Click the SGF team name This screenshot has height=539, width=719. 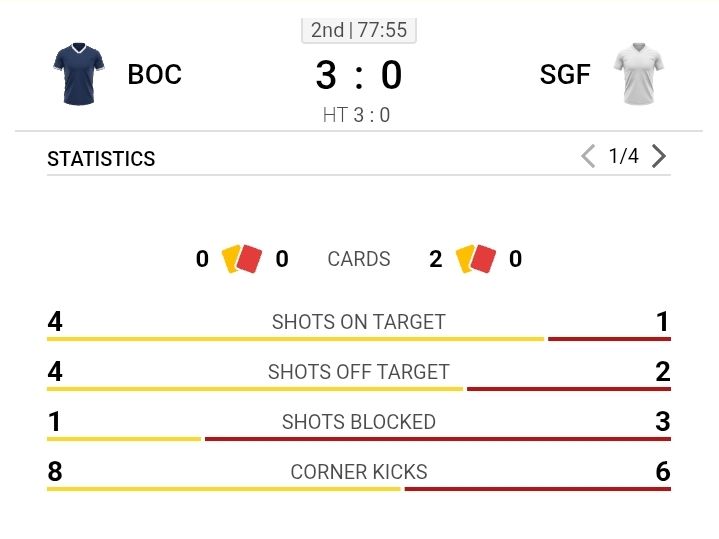coord(565,74)
